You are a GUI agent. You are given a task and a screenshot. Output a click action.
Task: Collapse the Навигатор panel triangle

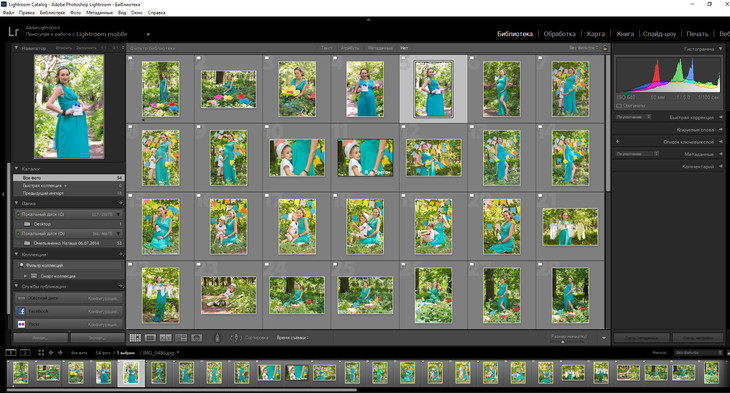(x=16, y=47)
